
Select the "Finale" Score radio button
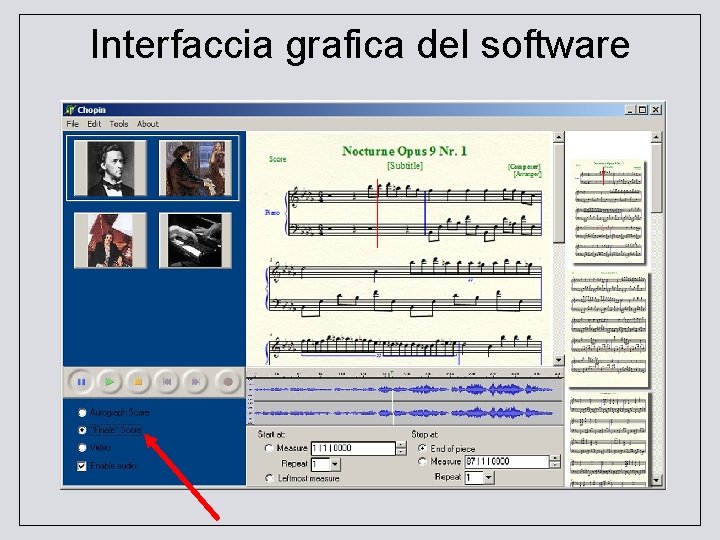[82, 430]
